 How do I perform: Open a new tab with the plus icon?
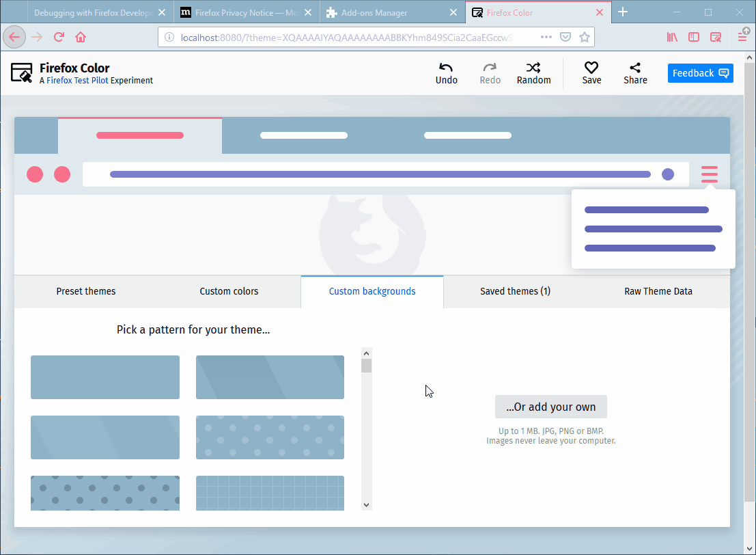coord(623,12)
